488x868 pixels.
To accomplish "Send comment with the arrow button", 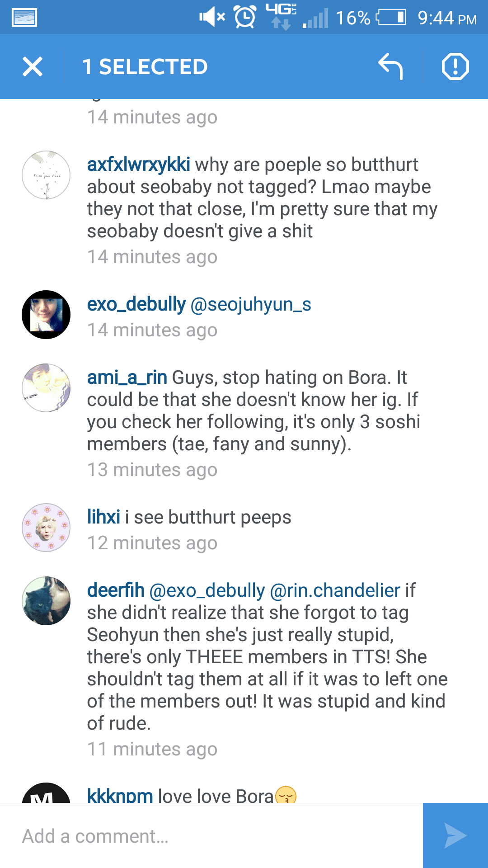I will pyautogui.click(x=455, y=835).
